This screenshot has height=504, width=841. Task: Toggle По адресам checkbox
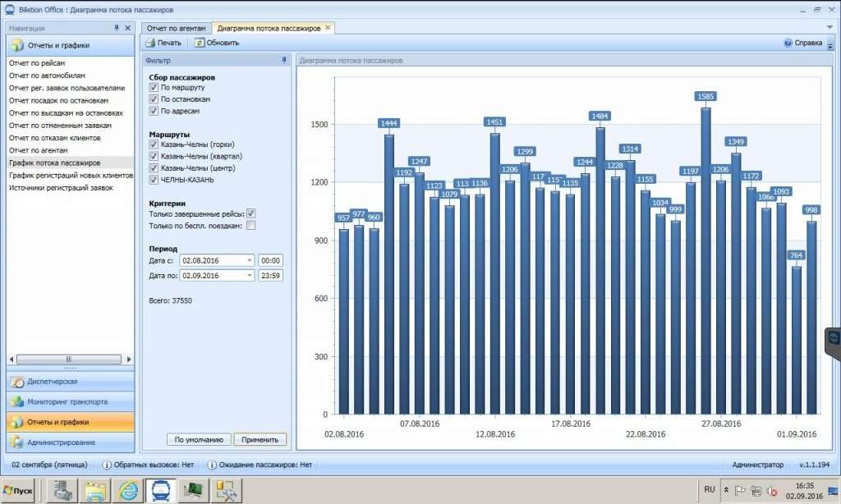[154, 111]
